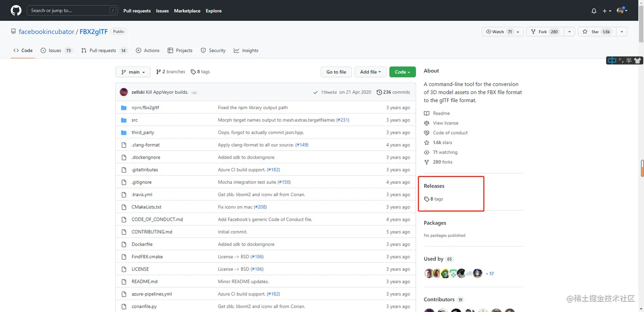
Task: Open Marketplace in top navigation
Action: [187, 11]
